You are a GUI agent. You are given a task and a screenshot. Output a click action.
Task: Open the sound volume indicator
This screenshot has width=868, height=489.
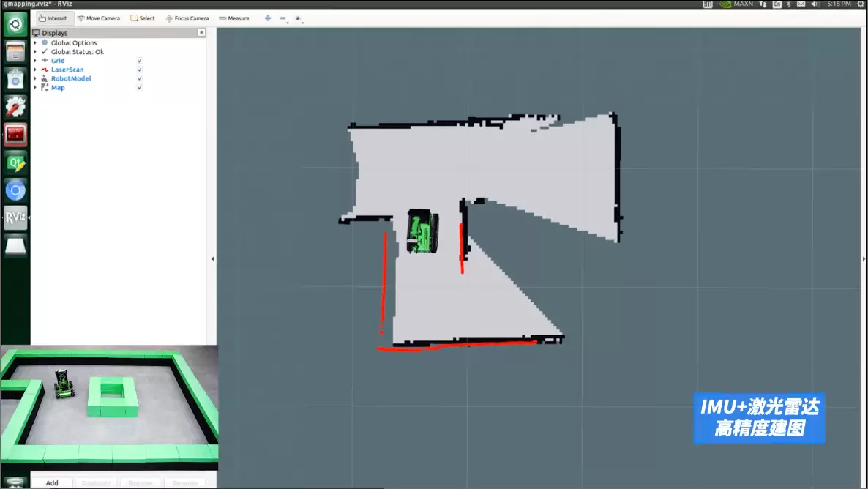(815, 4)
